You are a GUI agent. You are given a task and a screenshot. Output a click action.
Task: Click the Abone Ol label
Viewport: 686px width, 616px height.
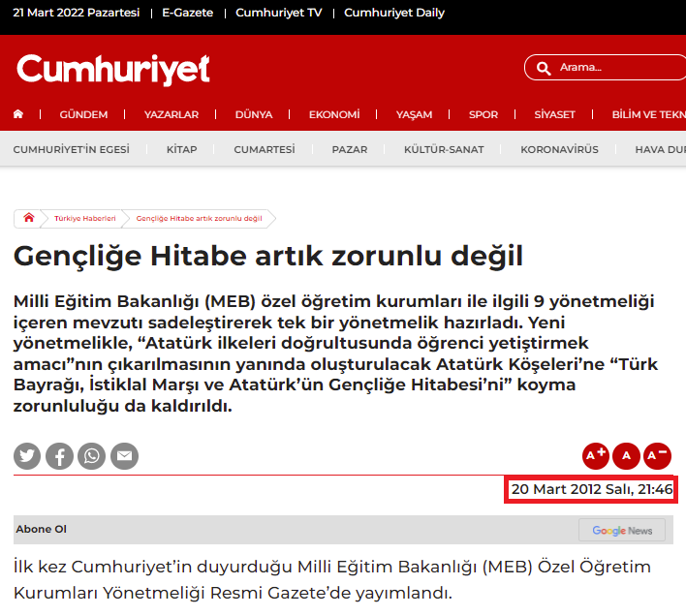pos(41,529)
